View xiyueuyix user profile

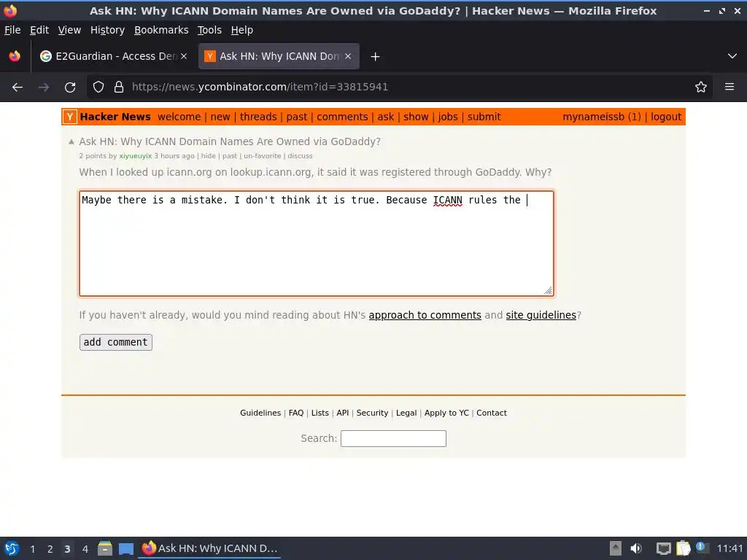135,156
